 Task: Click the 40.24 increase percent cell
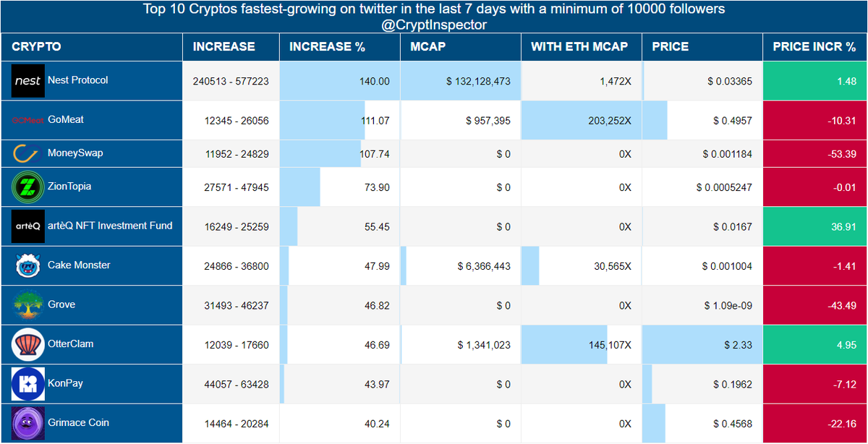pyautogui.click(x=340, y=423)
